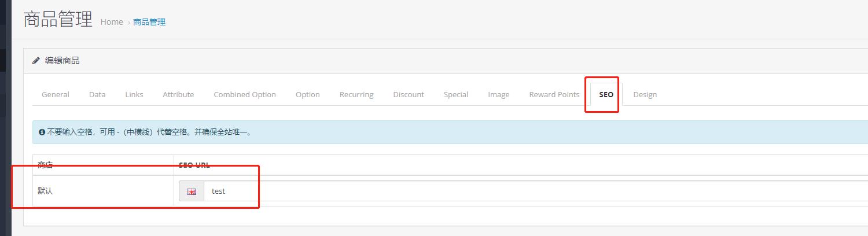Image resolution: width=868 pixels, height=236 pixels.
Task: Select the Special tab
Action: point(456,94)
